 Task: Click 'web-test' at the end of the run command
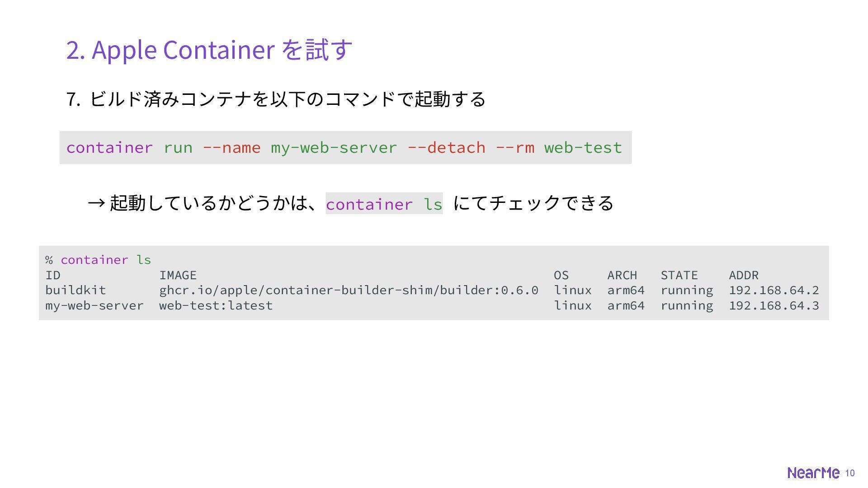(583, 148)
